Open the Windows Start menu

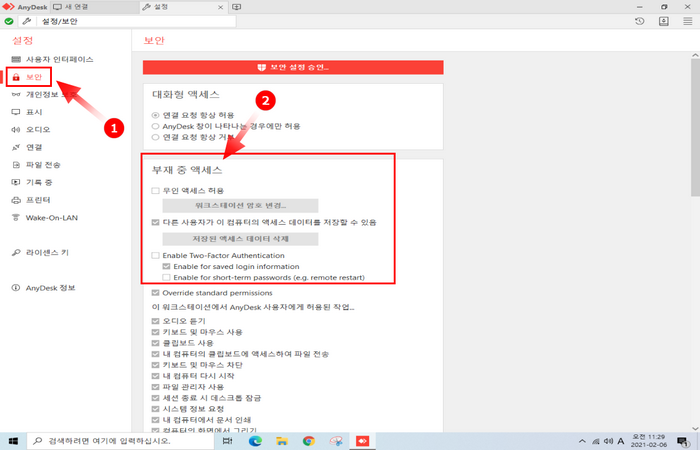point(13,441)
